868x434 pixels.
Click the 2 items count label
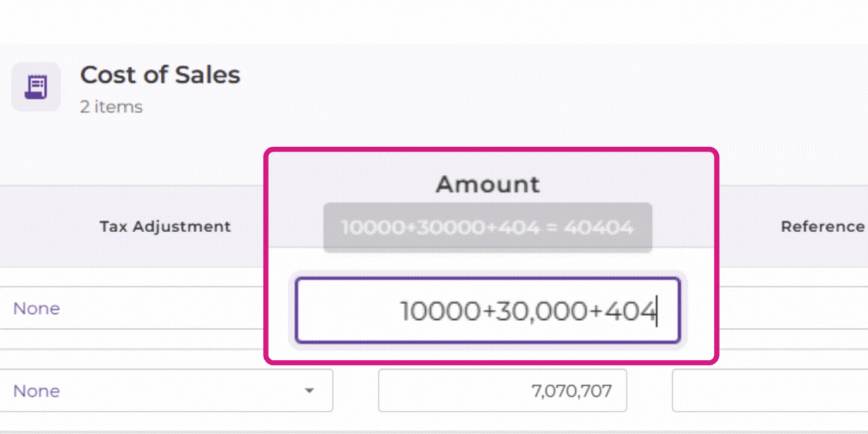tap(112, 107)
